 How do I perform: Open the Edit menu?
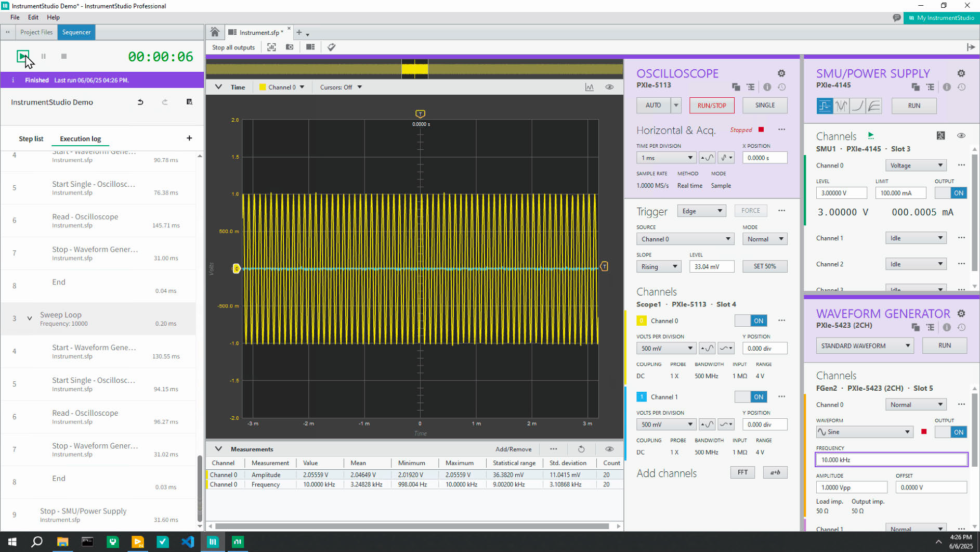pos(33,17)
